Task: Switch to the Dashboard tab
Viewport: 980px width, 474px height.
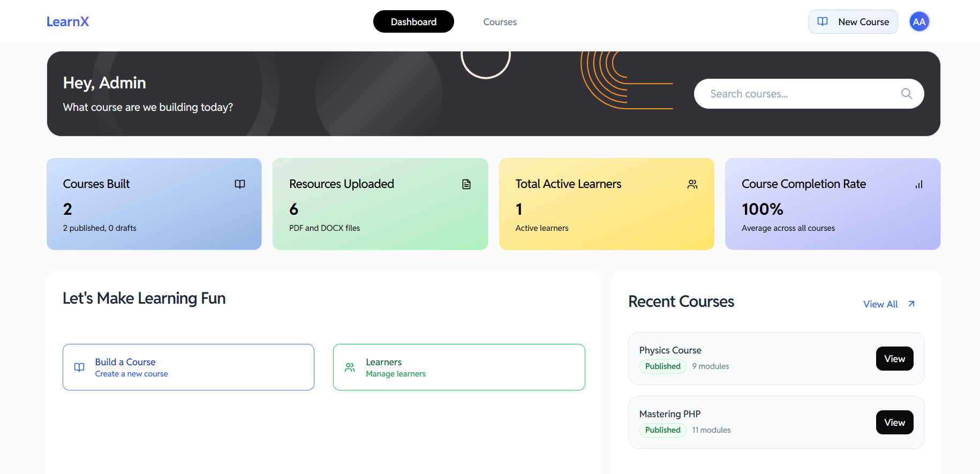Action: tap(413, 22)
